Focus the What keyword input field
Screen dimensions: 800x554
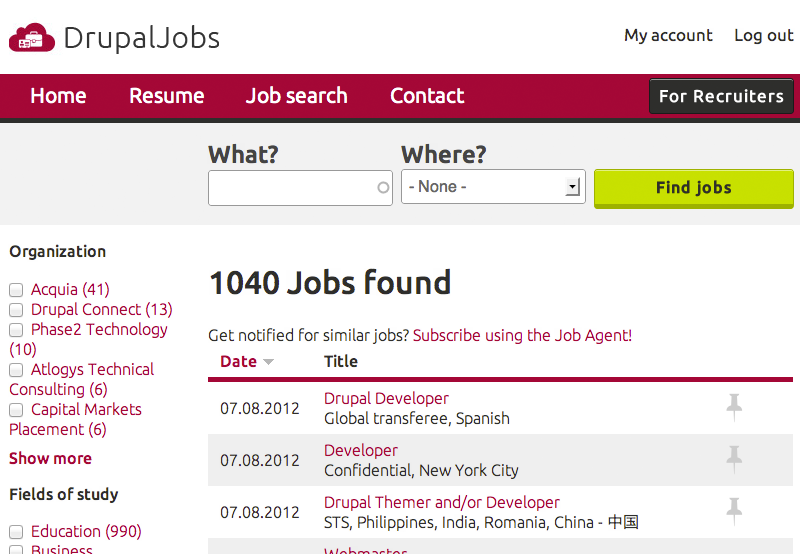pyautogui.click(x=300, y=188)
